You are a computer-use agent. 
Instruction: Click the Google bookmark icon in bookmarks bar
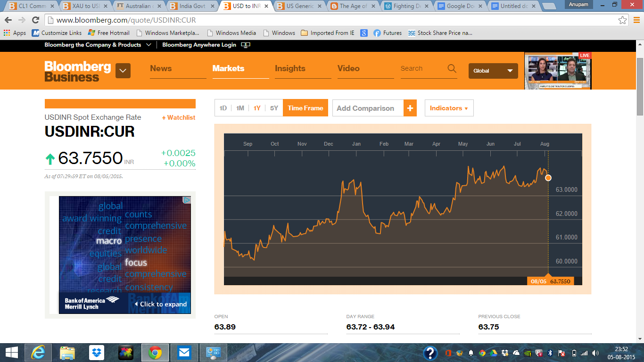(364, 33)
